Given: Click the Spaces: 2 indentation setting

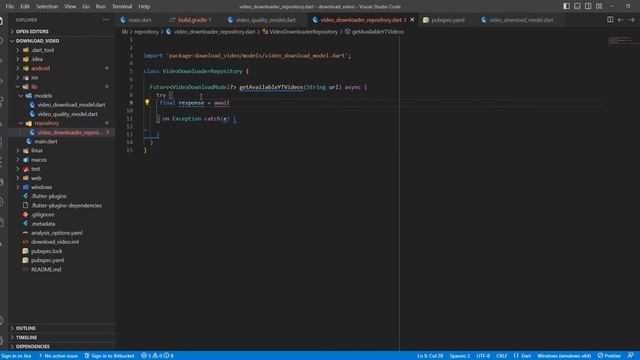Looking at the screenshot, I should point(460,356).
